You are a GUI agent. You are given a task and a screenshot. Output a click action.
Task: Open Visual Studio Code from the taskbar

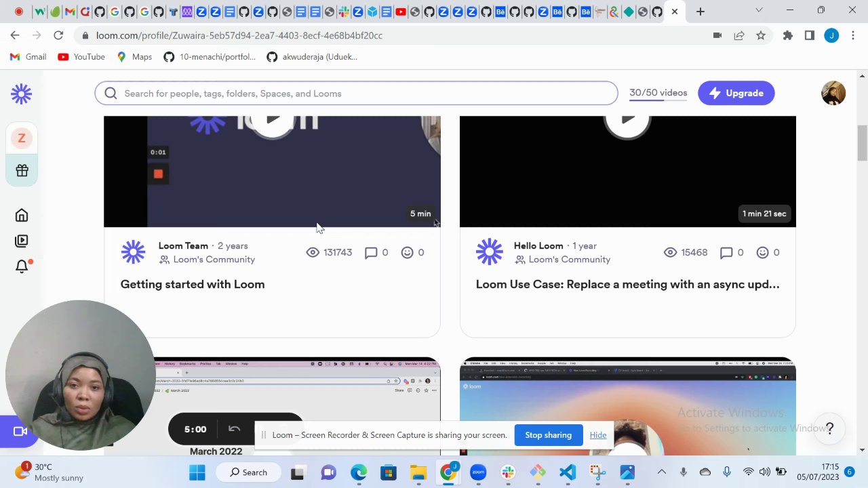568,472
